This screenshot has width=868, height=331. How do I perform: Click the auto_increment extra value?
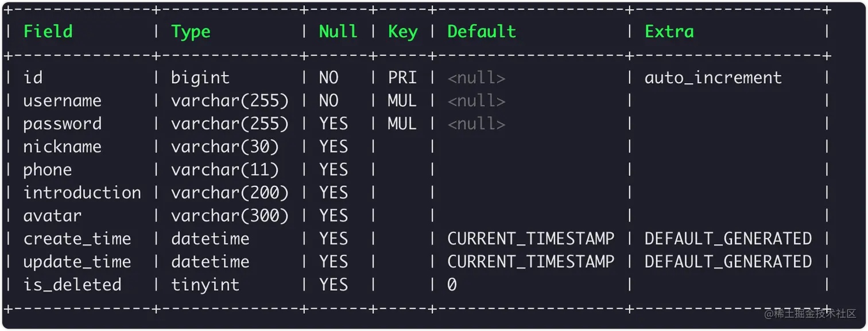(x=713, y=78)
